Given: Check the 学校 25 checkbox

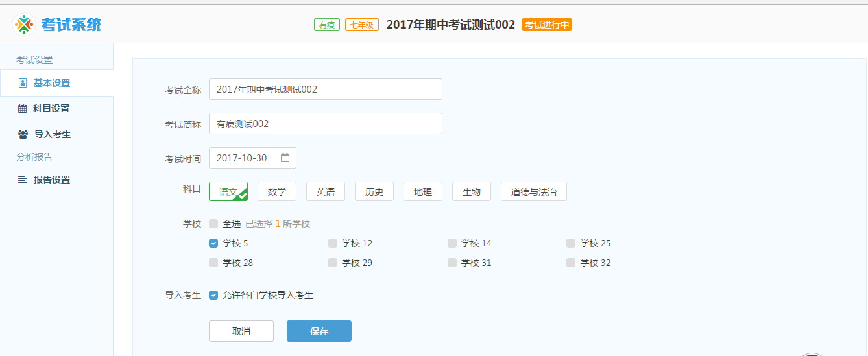Looking at the screenshot, I should pos(571,243).
